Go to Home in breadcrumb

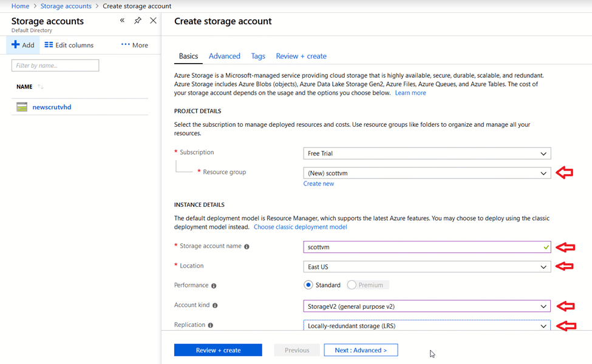tap(21, 6)
